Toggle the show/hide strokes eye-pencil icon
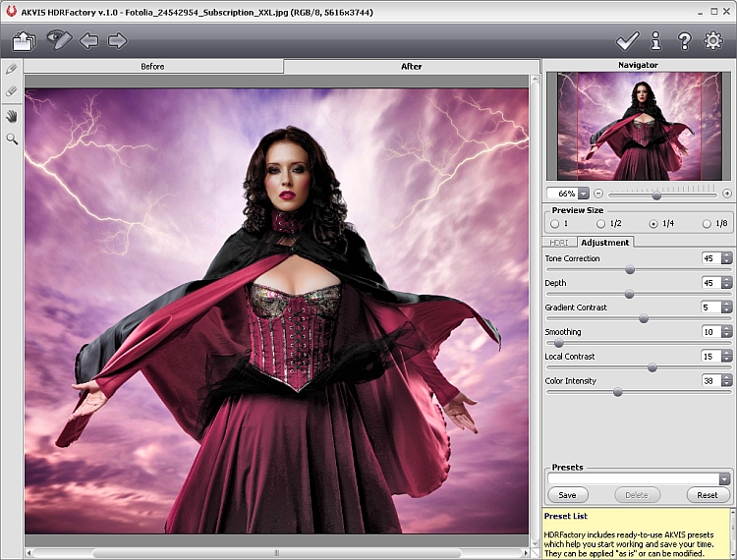737x560 pixels. coord(59,40)
